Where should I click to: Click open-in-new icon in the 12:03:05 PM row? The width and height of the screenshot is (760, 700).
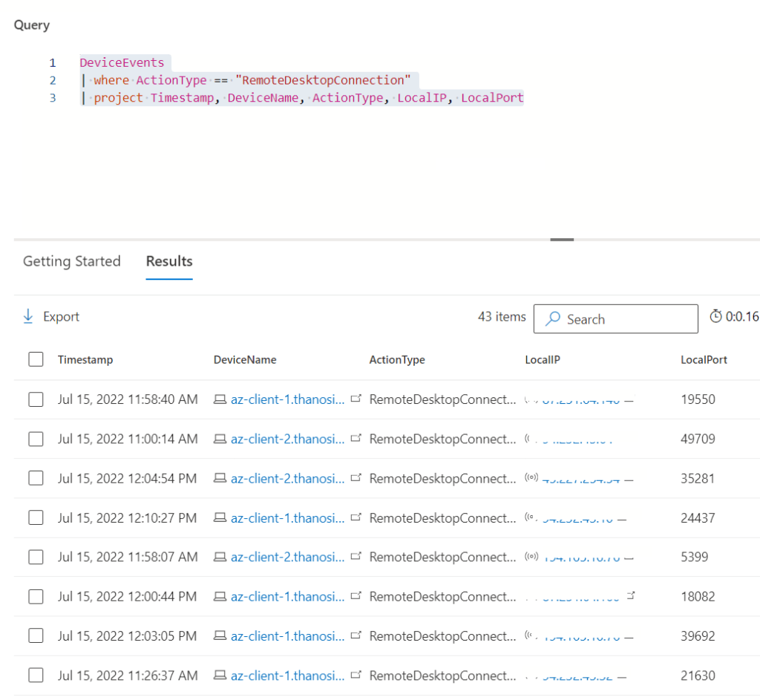pos(356,636)
